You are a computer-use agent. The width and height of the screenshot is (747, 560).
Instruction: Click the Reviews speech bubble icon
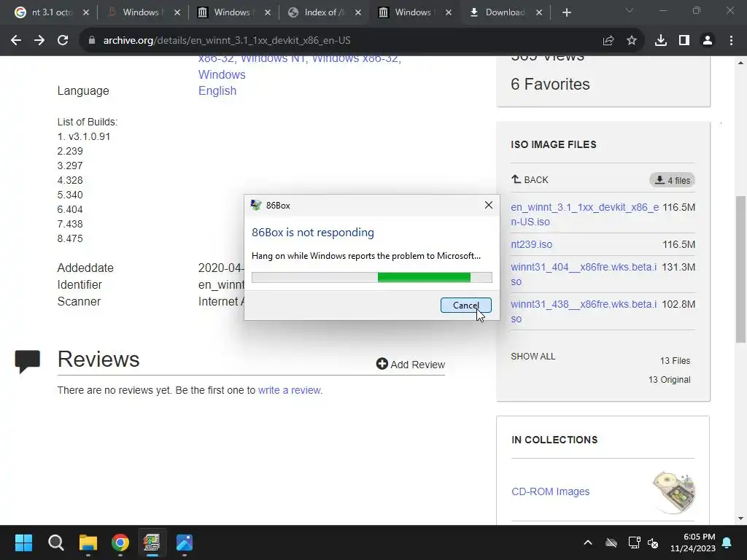28,361
